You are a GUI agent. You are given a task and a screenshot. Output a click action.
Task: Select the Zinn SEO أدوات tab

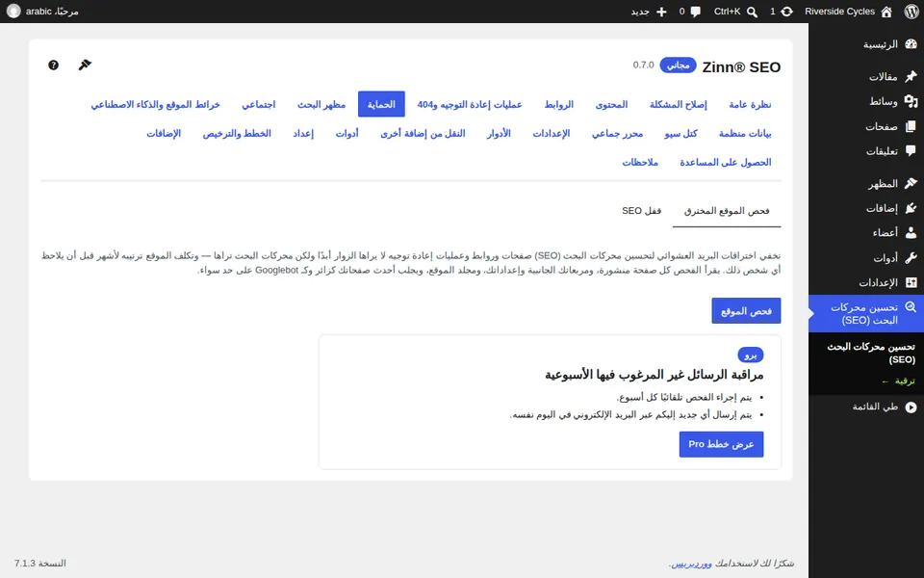point(347,133)
